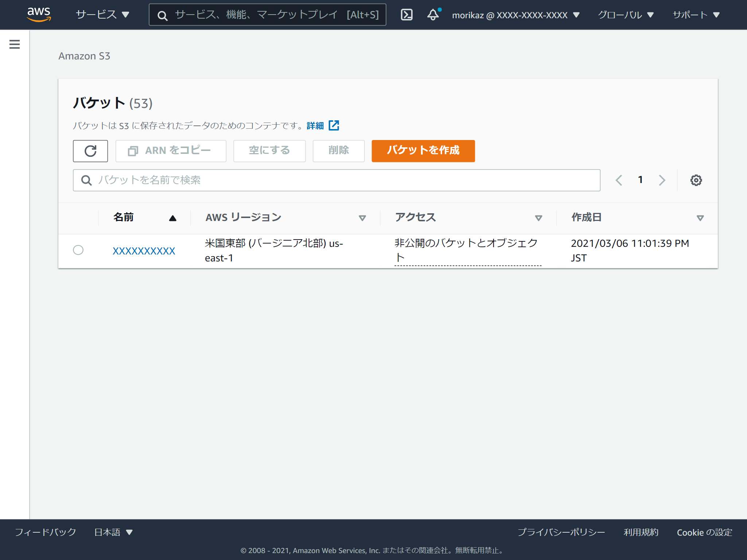
Task: Open the bucket list preferences gear
Action: click(696, 180)
